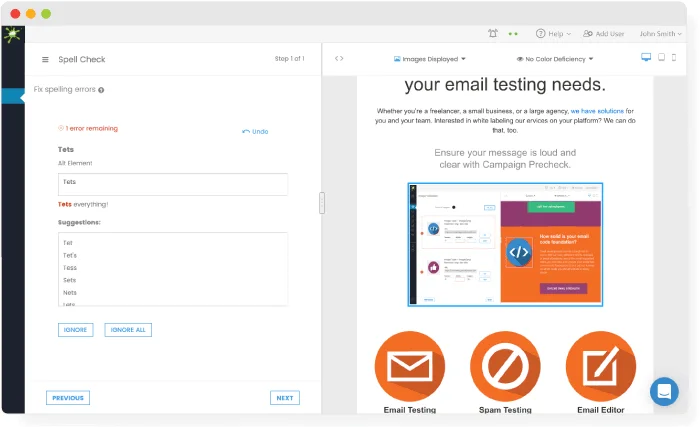This screenshot has width=700, height=427.
Task: Expand the Images Displayed dropdown
Action: (x=430, y=59)
